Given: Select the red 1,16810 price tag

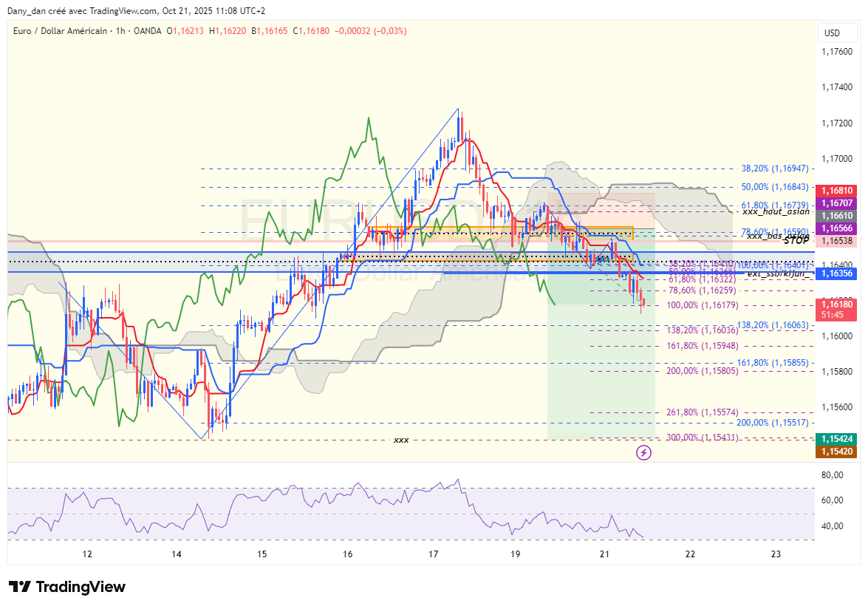Looking at the screenshot, I should pos(836,191).
